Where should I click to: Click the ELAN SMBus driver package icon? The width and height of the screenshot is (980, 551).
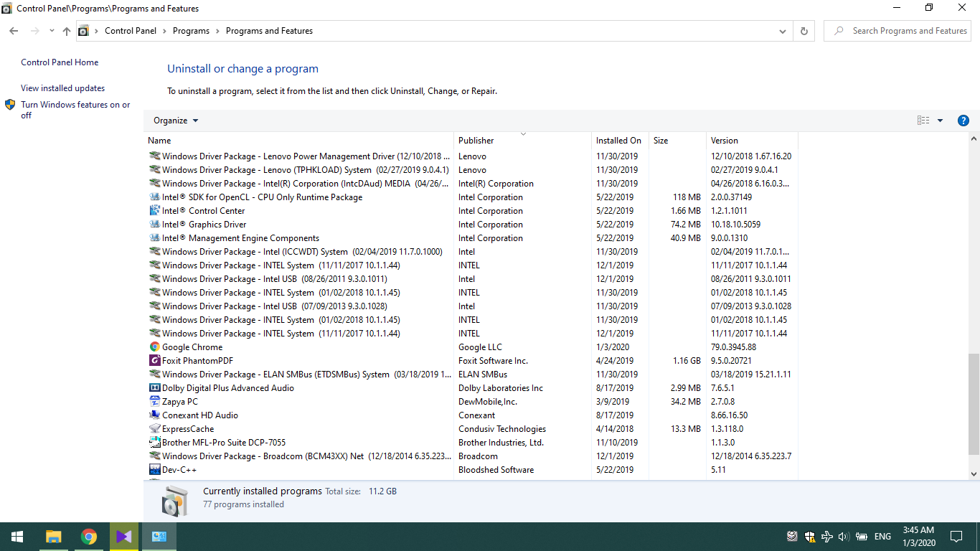[x=154, y=375]
